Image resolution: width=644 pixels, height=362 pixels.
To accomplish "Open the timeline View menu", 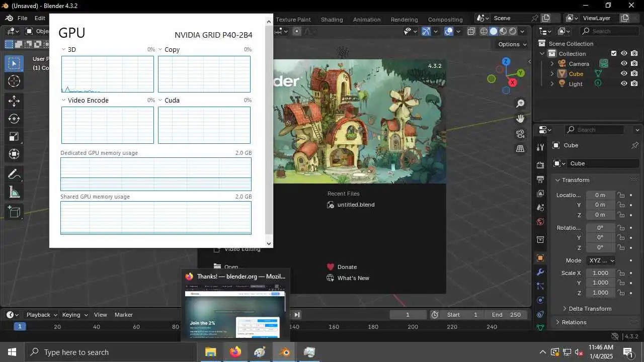I will tap(100, 315).
